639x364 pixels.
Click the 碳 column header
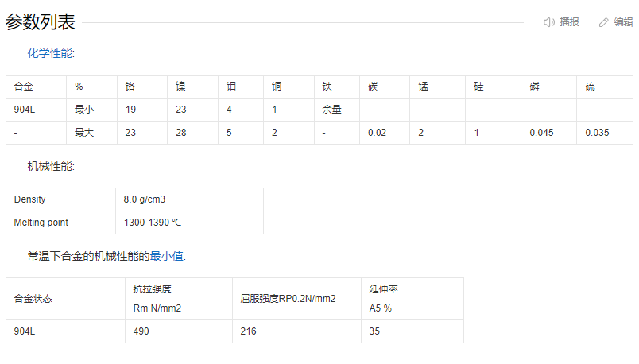pyautogui.click(x=385, y=87)
